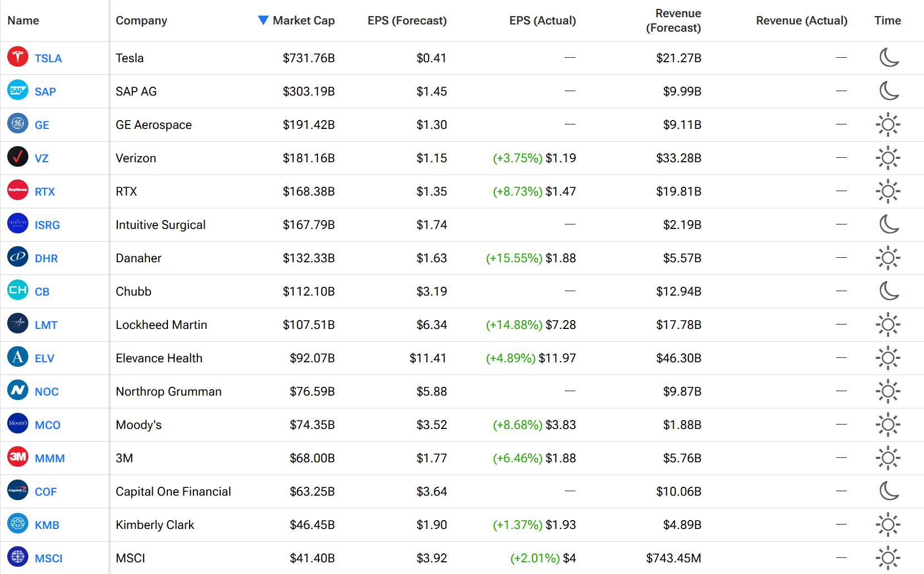Click the Verizon checkmark logo
This screenshot has width=924, height=574.
18,157
